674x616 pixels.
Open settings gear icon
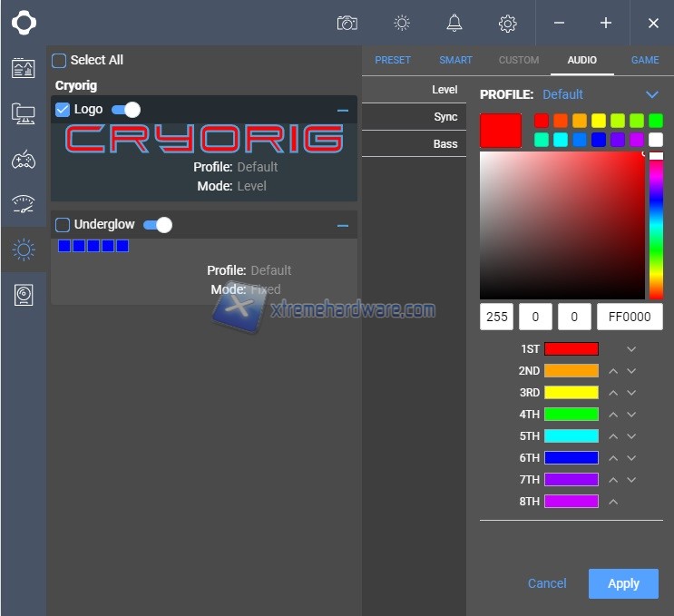(508, 24)
